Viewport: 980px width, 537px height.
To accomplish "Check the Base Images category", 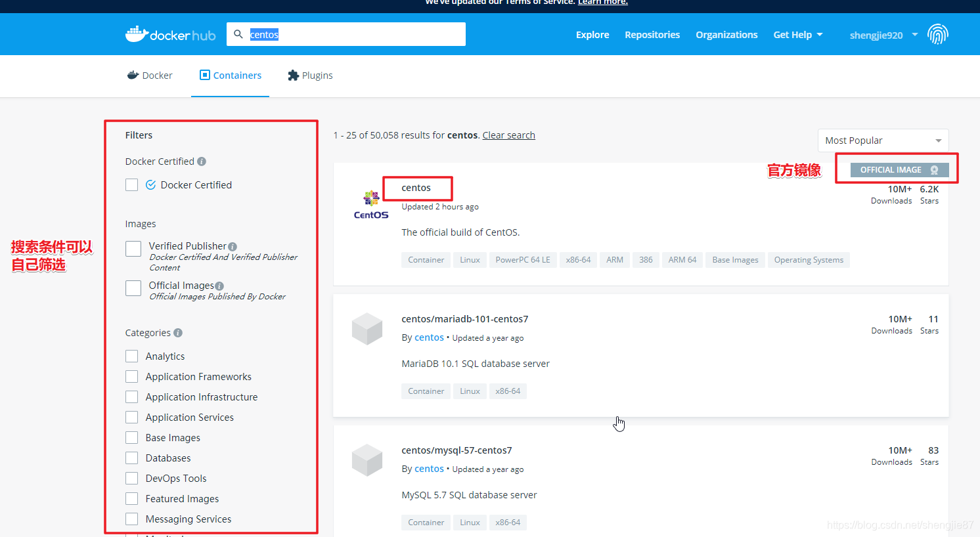I will [132, 438].
